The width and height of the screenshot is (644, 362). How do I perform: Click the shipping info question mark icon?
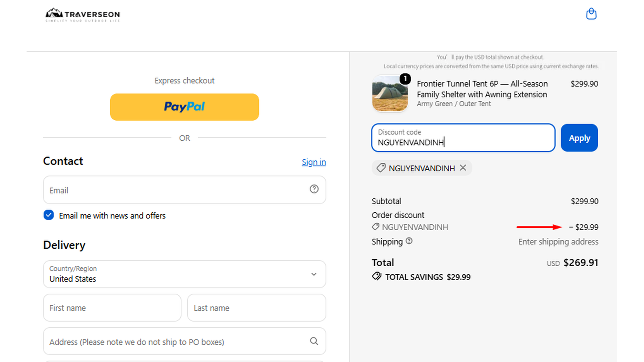click(x=409, y=241)
